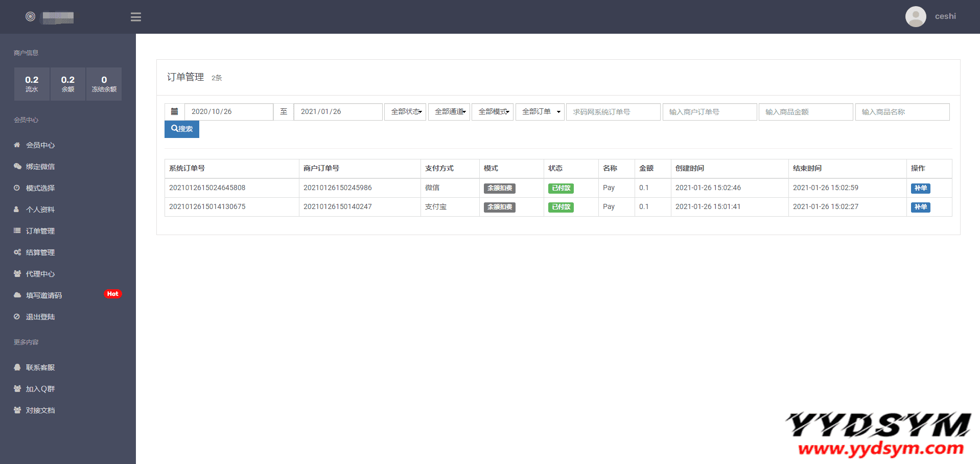
Task: Focus the 输入商品名称 input
Action: [x=902, y=112]
